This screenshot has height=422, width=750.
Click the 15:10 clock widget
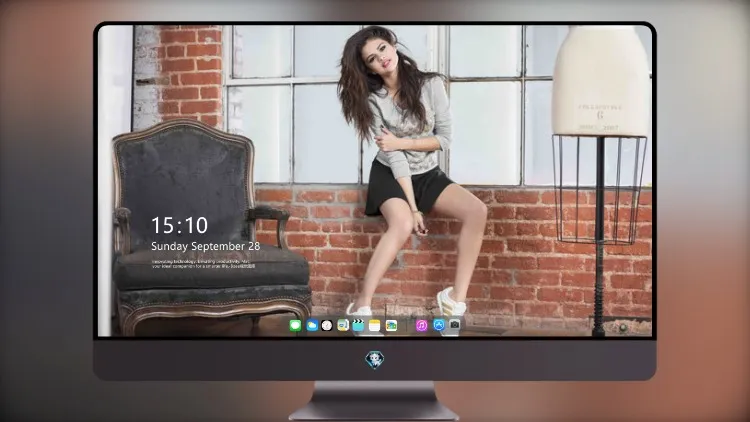pyautogui.click(x=179, y=225)
